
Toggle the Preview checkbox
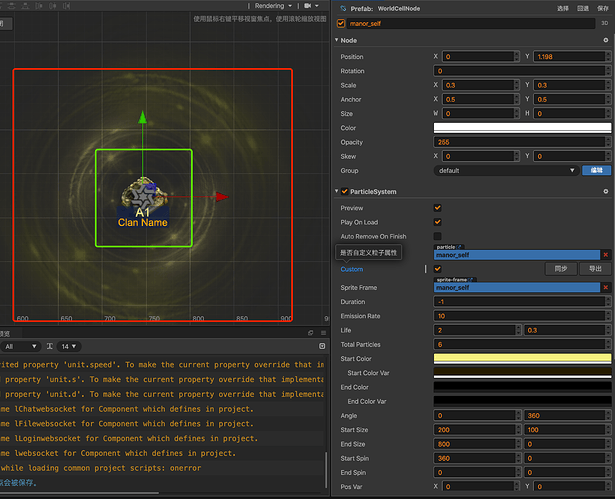point(437,207)
